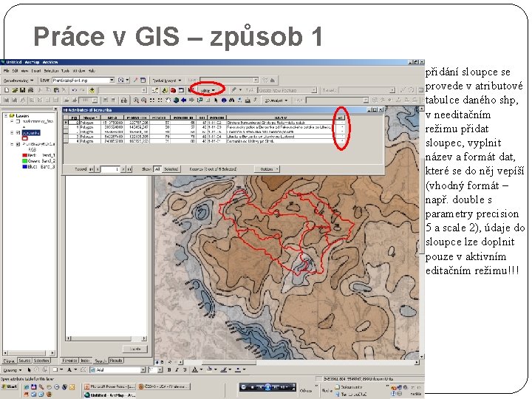
Task: Click the Bold B icon in Drawing toolbar
Action: click(169, 370)
